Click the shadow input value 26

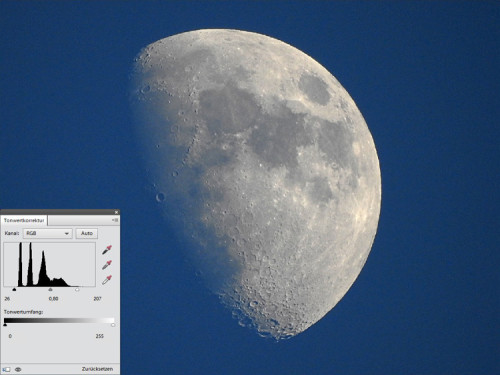[x=7, y=299]
